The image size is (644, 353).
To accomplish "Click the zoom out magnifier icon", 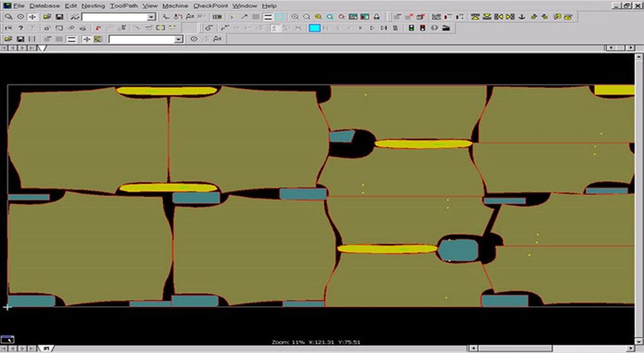I will (x=306, y=17).
